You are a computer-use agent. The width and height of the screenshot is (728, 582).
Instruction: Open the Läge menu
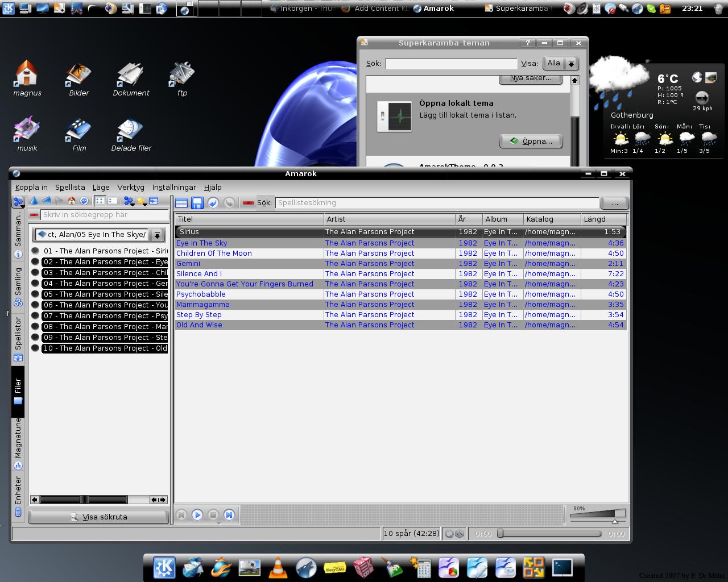click(101, 187)
